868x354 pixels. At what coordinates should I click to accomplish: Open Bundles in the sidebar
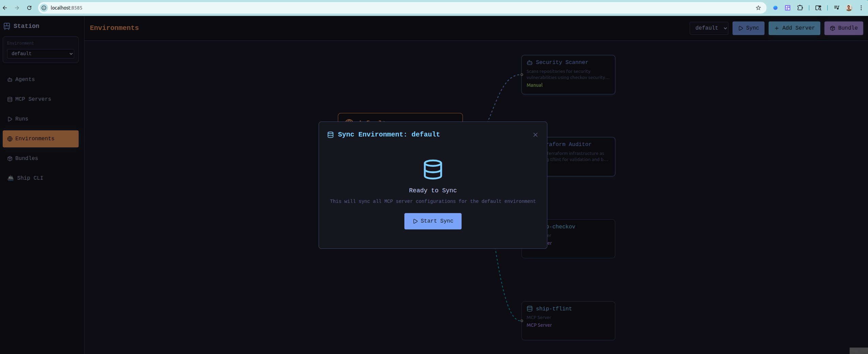[x=41, y=158]
